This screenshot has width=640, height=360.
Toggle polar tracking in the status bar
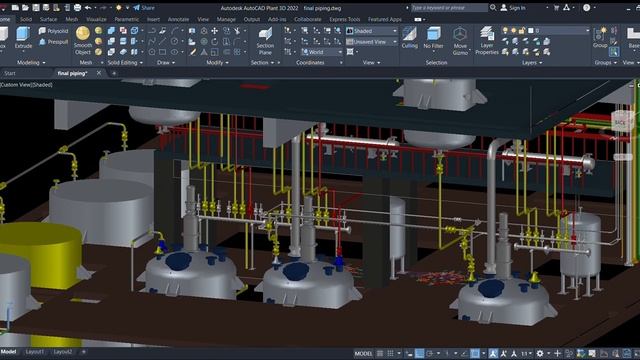[430, 353]
